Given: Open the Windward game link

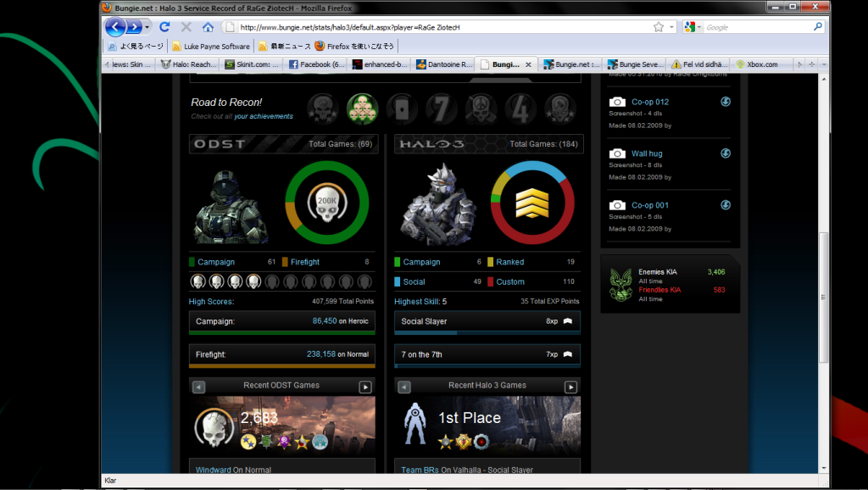Looking at the screenshot, I should (213, 470).
